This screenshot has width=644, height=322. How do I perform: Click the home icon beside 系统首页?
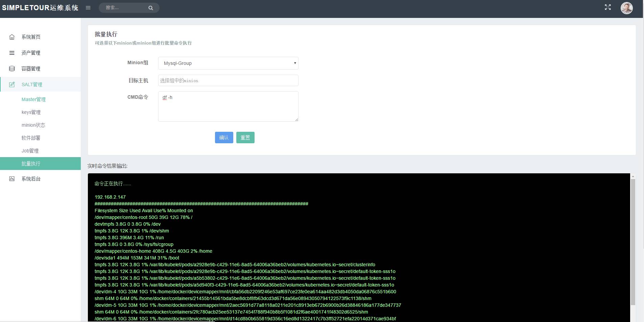pyautogui.click(x=12, y=37)
